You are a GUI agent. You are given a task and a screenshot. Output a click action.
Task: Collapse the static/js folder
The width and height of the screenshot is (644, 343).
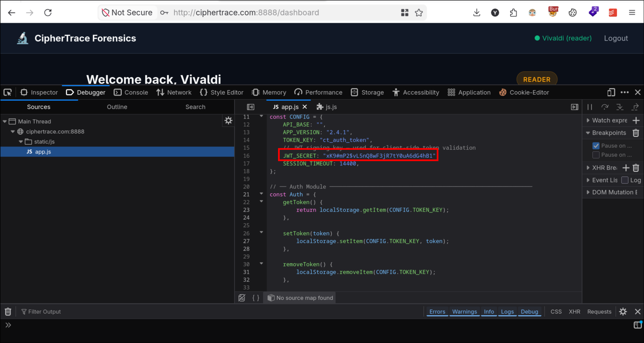tap(21, 142)
